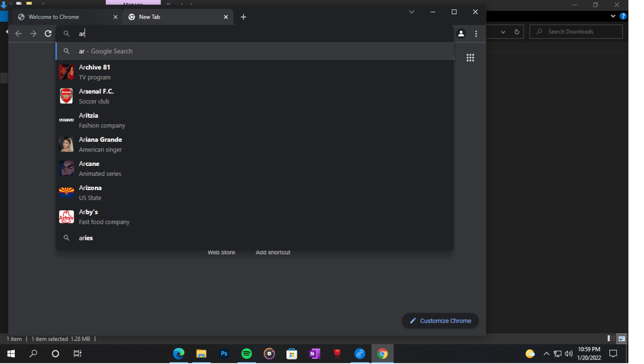Open the Windows notification center
644x364 pixels.
coord(613,354)
